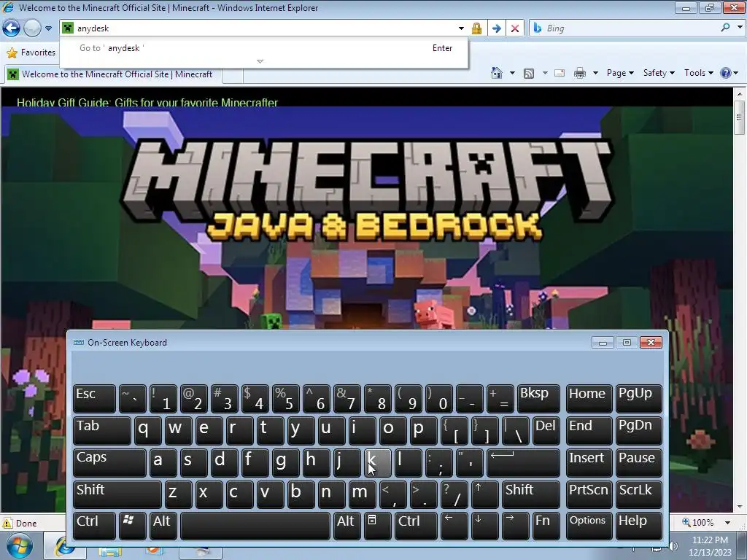Screen dimensions: 747x560
Task: Open the Print options dropdown arrow
Action: pyautogui.click(x=595, y=74)
